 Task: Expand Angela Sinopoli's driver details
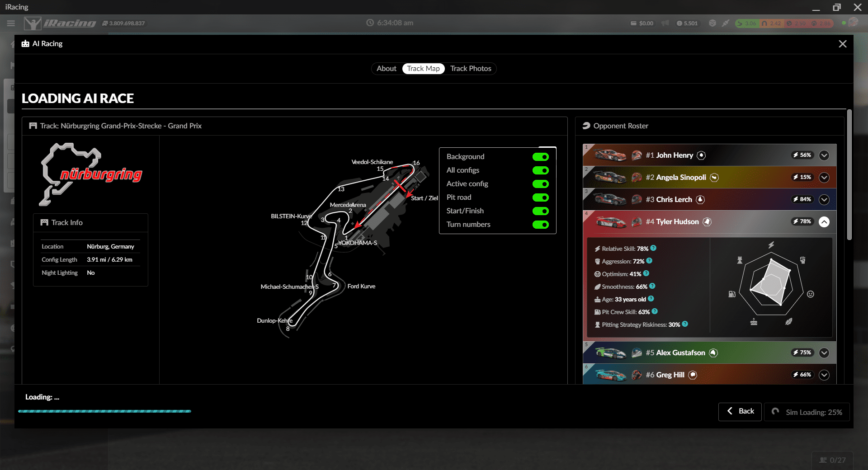[x=824, y=178]
